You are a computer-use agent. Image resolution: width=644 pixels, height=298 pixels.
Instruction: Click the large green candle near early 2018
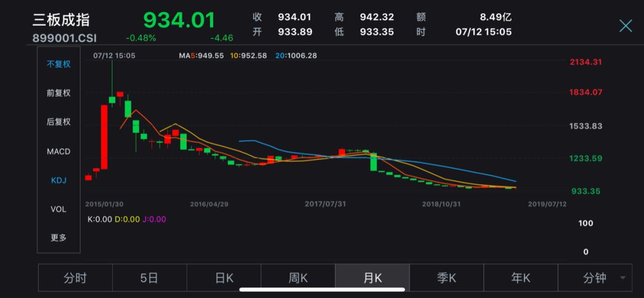[373, 161]
